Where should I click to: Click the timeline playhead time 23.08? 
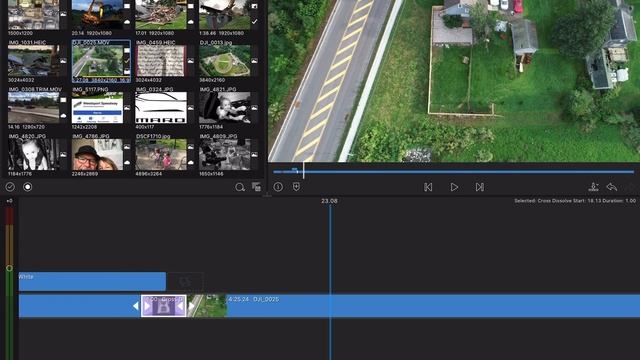[329, 201]
